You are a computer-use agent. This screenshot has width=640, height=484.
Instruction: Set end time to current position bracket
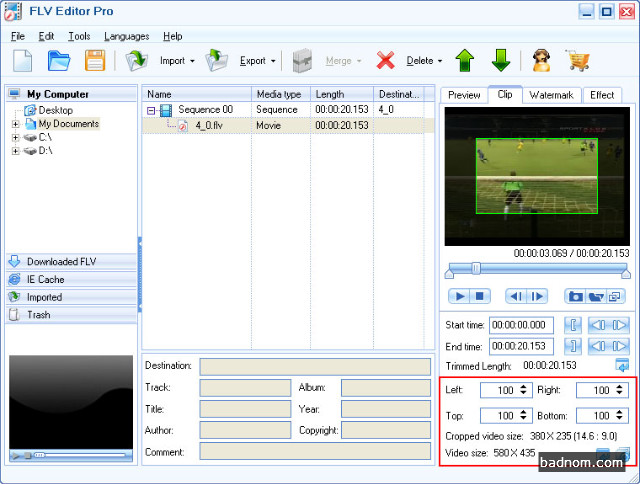[573, 346]
